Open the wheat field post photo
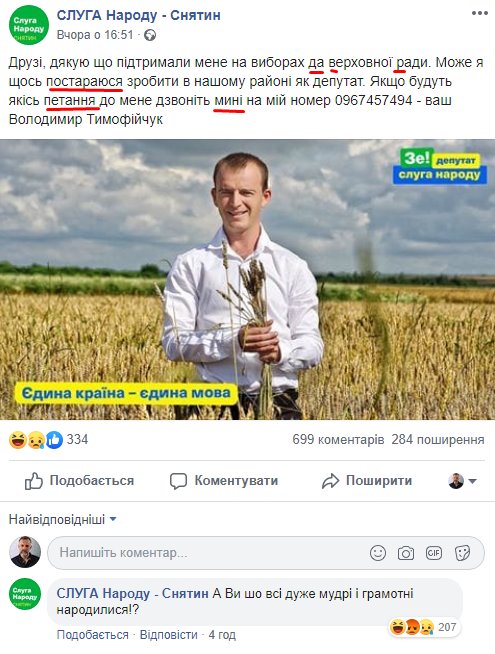This screenshot has width=495, height=654. pos(247,279)
